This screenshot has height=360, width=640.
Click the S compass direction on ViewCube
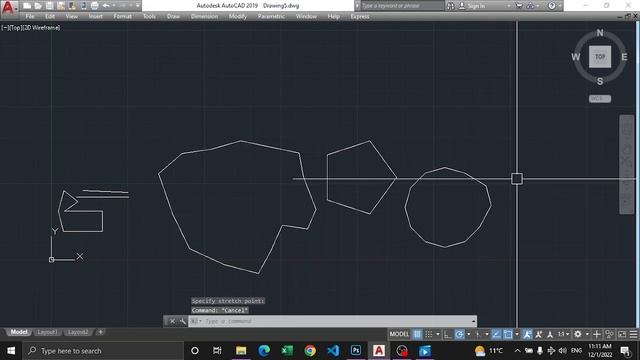pos(600,81)
